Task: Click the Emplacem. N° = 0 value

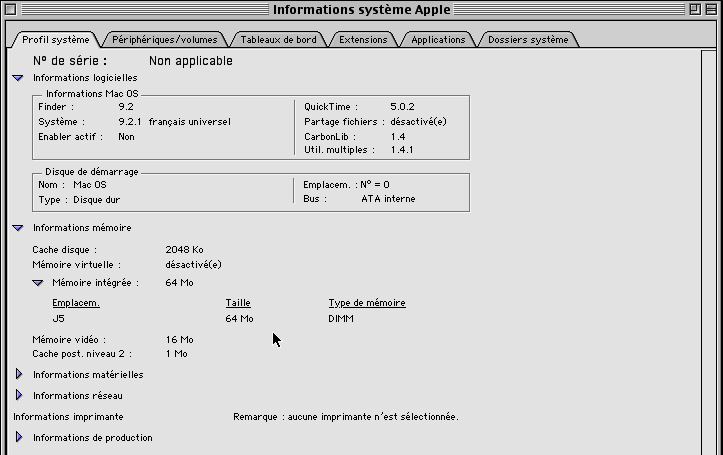Action: point(374,185)
